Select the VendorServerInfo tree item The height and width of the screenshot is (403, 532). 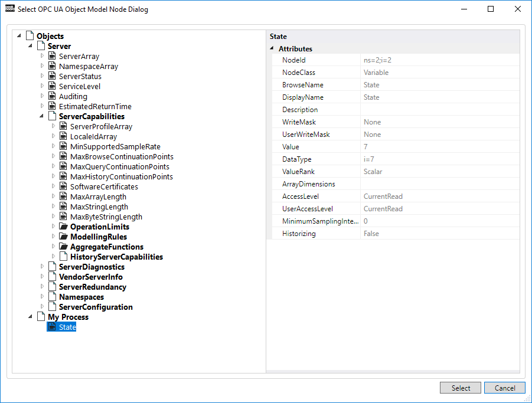coord(90,277)
